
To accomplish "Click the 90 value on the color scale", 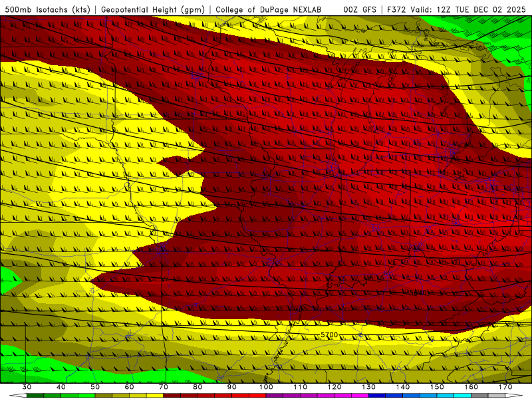I will 231,387.
